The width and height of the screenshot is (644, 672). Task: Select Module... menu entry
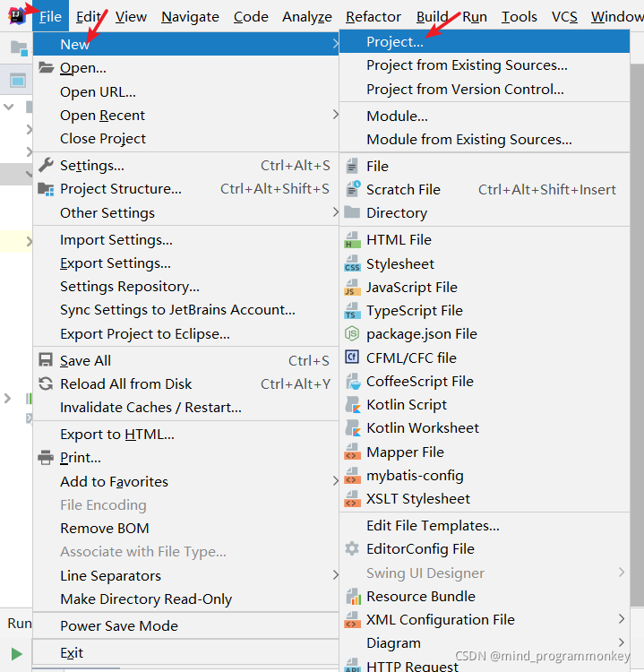click(485, 116)
